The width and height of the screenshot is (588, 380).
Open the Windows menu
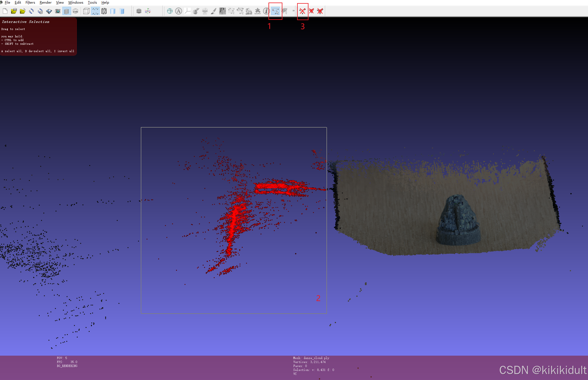point(76,3)
